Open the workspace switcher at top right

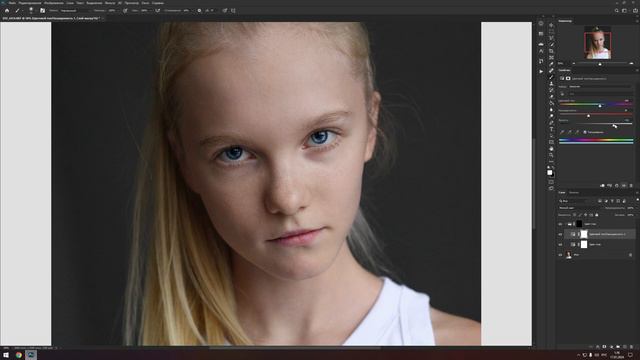coord(624,11)
